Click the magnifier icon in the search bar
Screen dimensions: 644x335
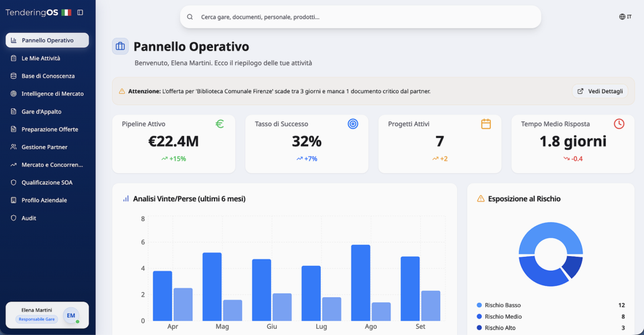190,17
